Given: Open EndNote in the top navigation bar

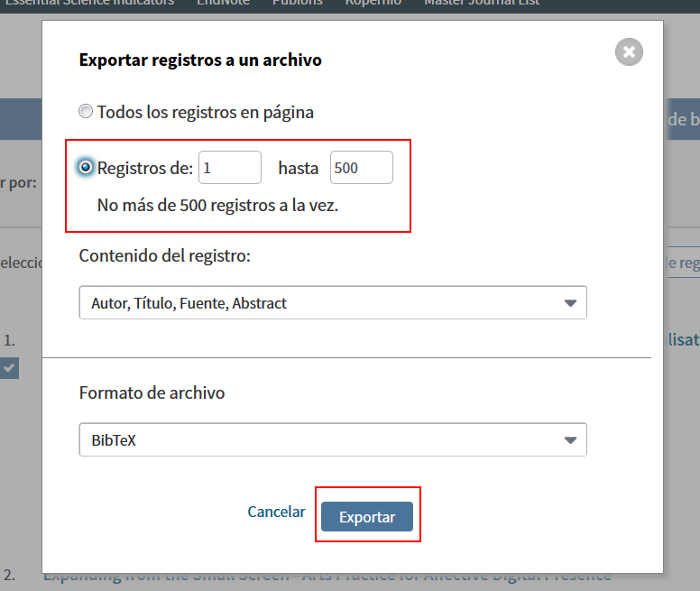Looking at the screenshot, I should [223, 3].
